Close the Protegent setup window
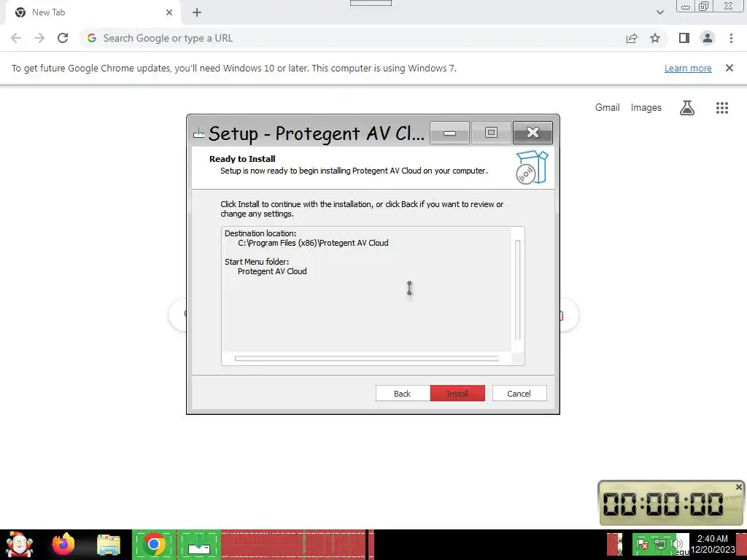Screen dimensions: 747x560 (533, 133)
